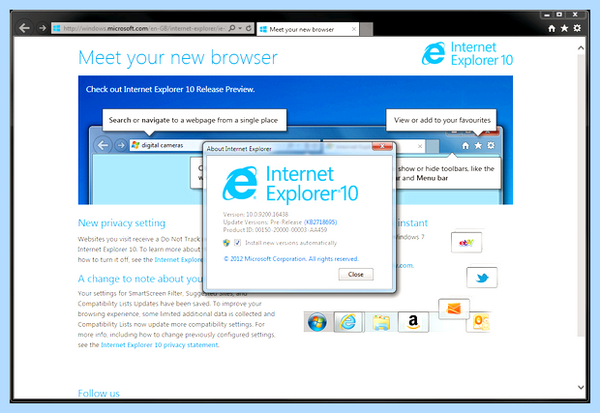Click the 'A change to note about' heading
The image size is (600, 413).
click(140, 279)
